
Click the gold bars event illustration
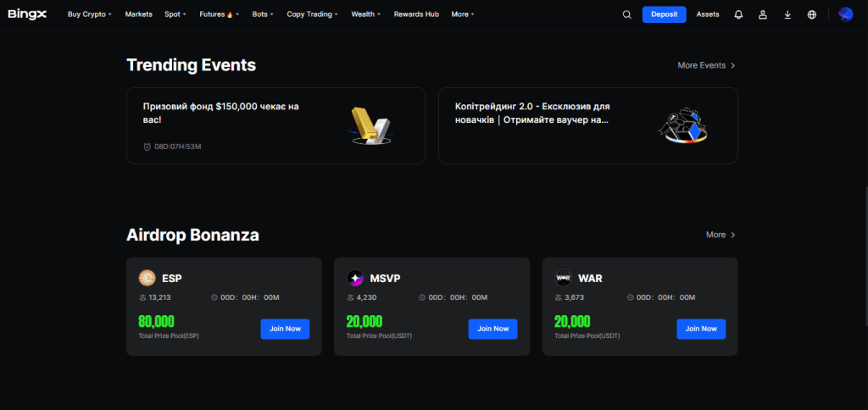(x=371, y=127)
